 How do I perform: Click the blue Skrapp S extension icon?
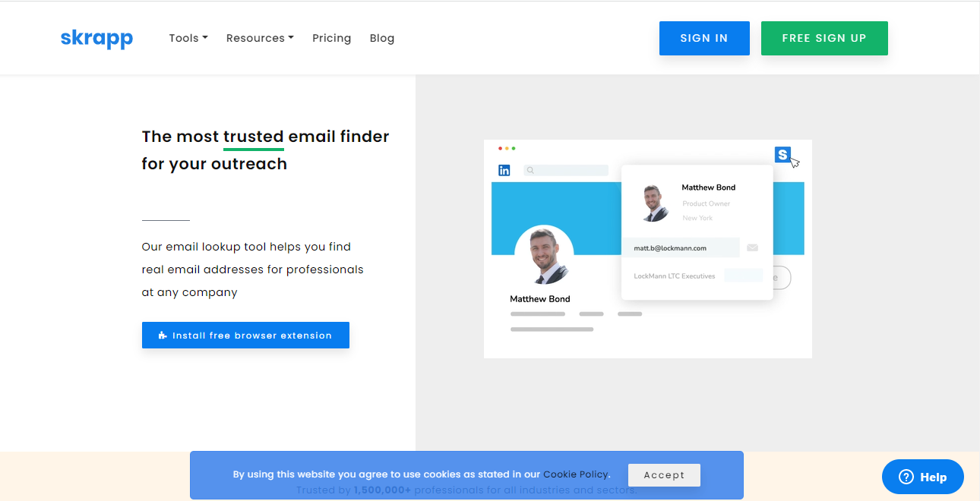pyautogui.click(x=782, y=154)
